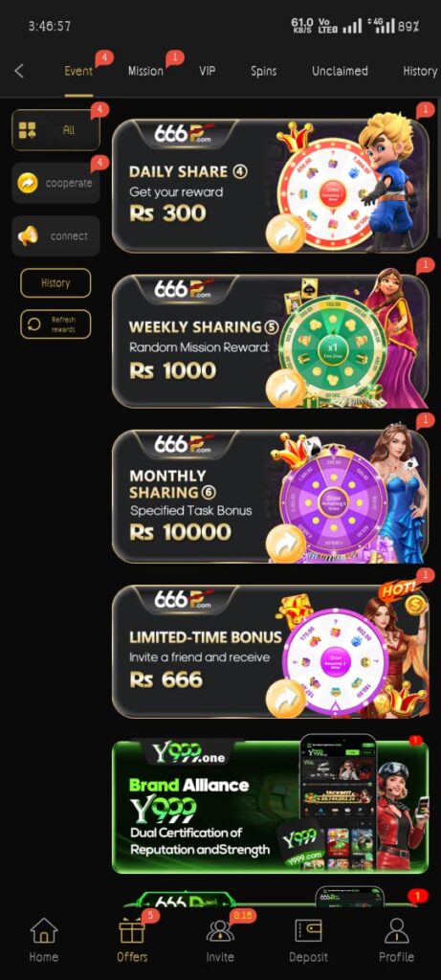Tap the back arrow icon
Screen dimensions: 441x980
tap(19, 71)
